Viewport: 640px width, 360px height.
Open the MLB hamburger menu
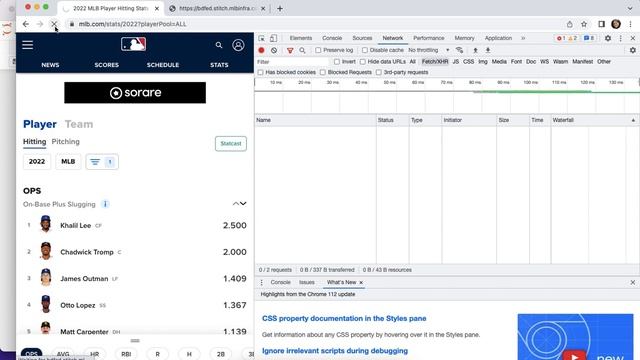27,45
